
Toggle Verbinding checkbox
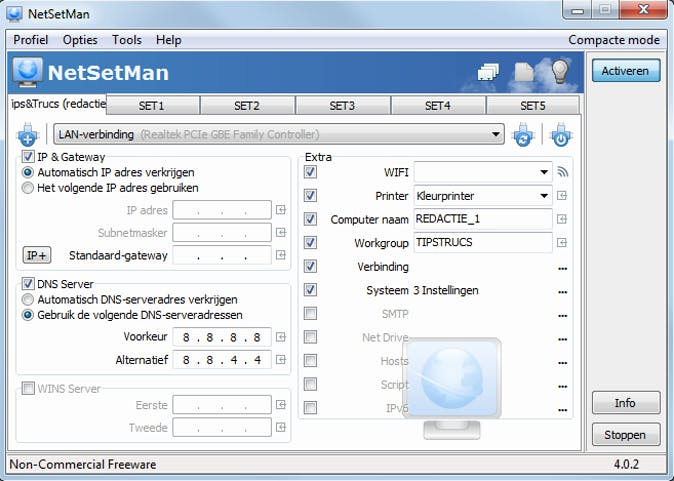[310, 266]
